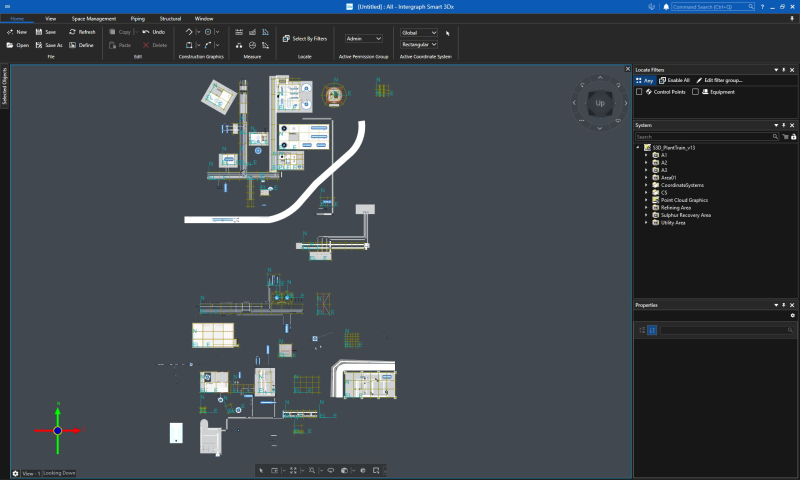Expand the CoordinateSystems tree node

[646, 185]
